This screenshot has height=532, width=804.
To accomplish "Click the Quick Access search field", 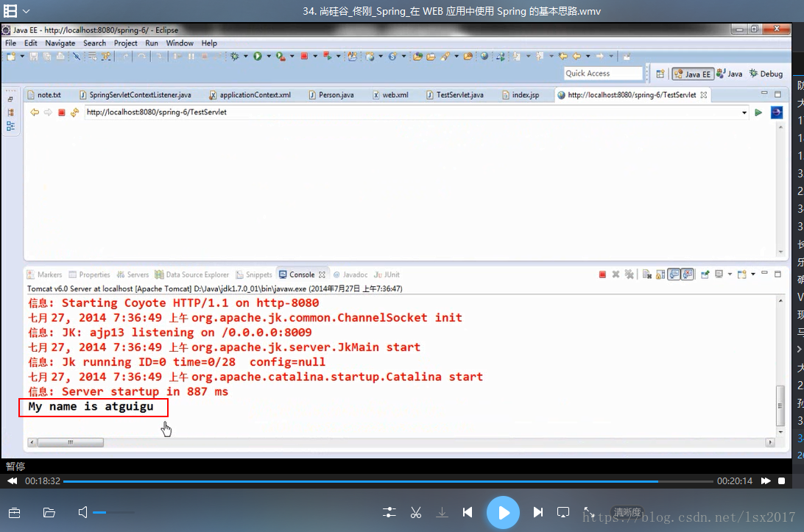I will [x=603, y=74].
